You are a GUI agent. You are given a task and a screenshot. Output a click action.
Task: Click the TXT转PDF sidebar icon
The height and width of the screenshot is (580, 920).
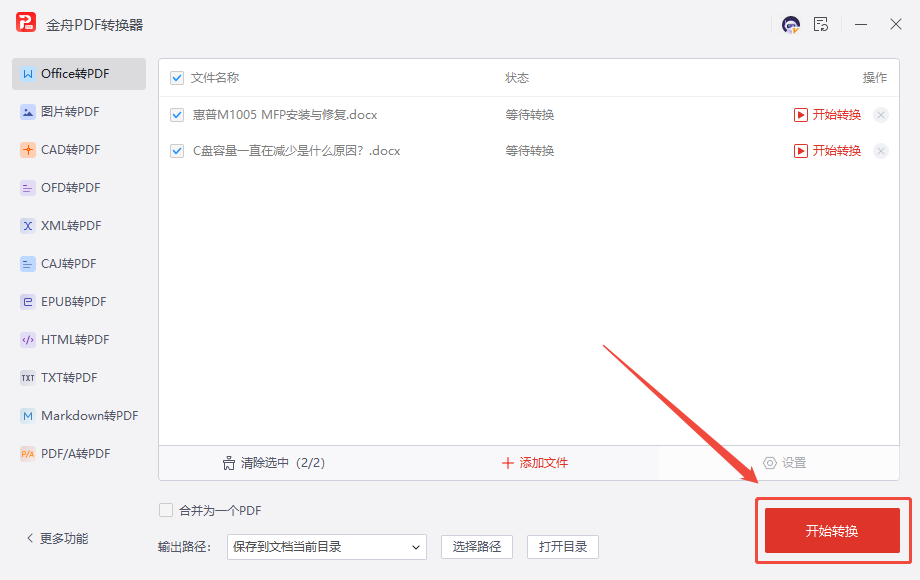28,378
